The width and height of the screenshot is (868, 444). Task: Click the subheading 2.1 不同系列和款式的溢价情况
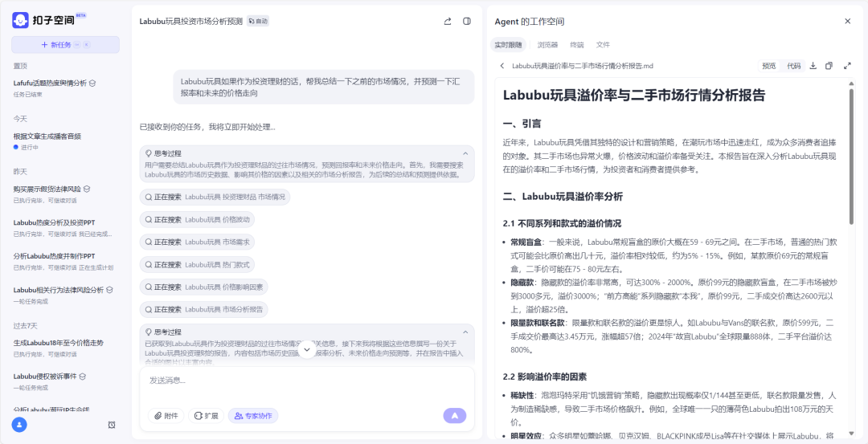(562, 224)
